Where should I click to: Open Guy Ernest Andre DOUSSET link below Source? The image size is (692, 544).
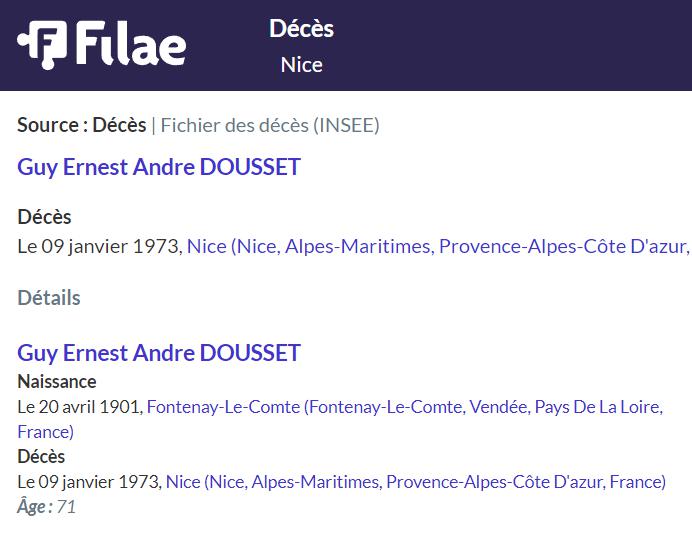click(159, 168)
